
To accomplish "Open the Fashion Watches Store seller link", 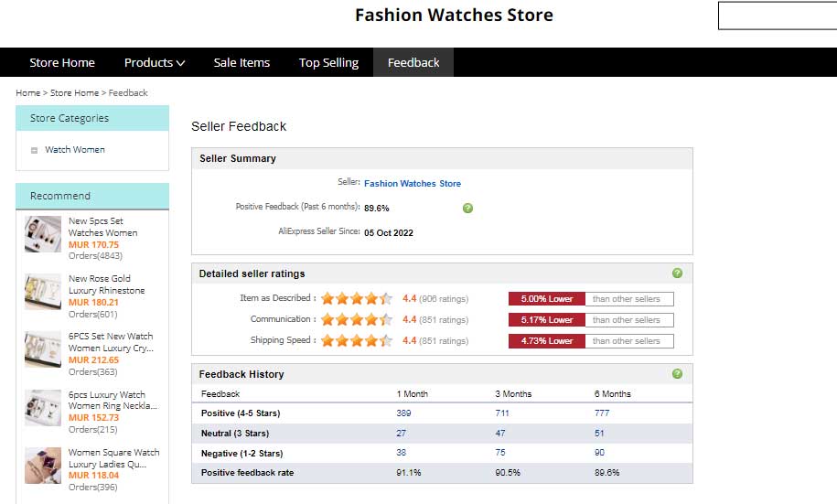I will (x=412, y=184).
